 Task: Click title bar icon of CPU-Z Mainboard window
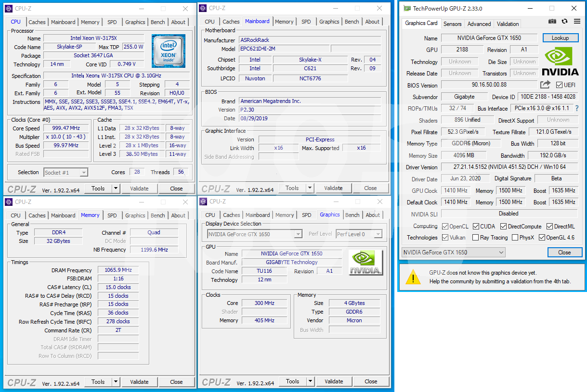coord(203,8)
